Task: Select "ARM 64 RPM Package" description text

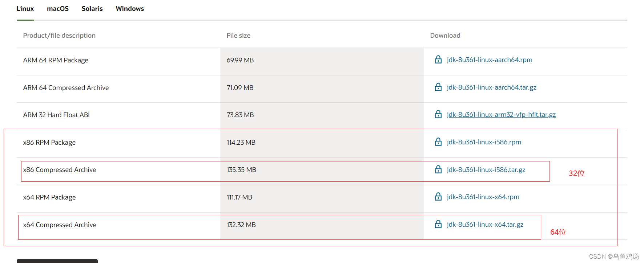Action: (56, 60)
